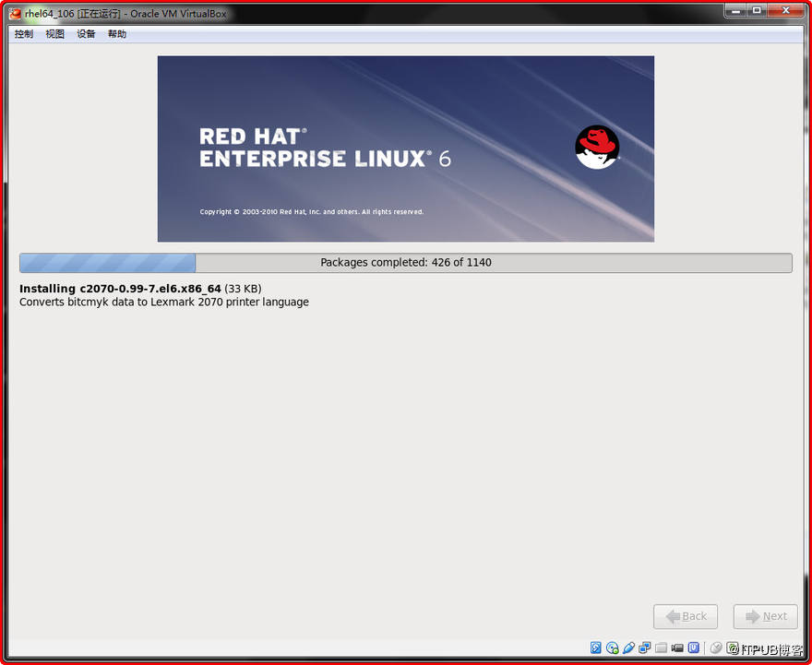The image size is (812, 665).
Task: Click the virtualization features status icon
Action: coord(693,647)
